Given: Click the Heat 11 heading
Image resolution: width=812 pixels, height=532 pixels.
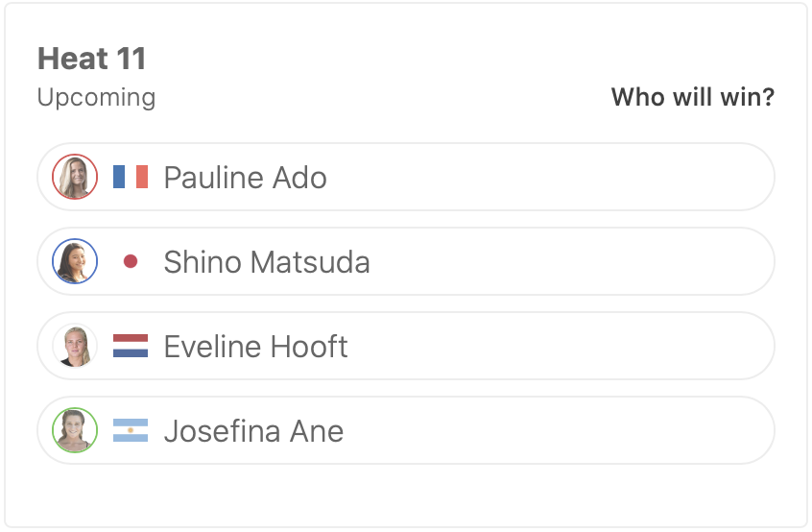Looking at the screenshot, I should pyautogui.click(x=92, y=59).
